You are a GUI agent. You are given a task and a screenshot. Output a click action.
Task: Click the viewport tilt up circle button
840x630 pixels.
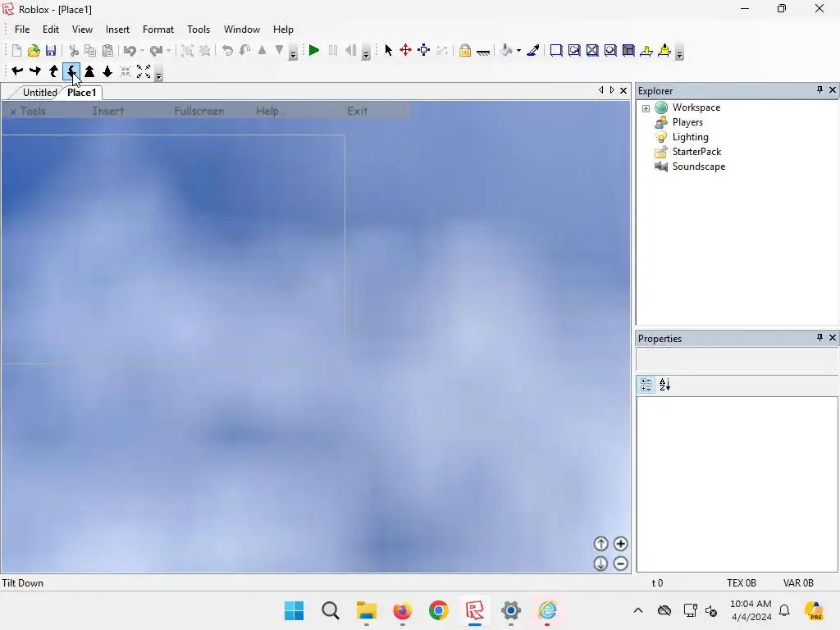[600, 544]
